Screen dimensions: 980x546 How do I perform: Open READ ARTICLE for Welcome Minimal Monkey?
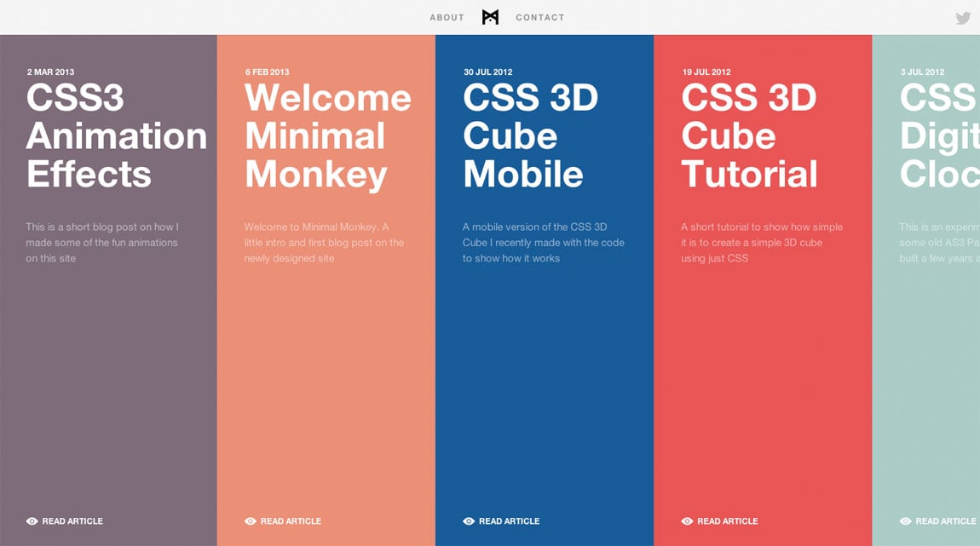[291, 520]
